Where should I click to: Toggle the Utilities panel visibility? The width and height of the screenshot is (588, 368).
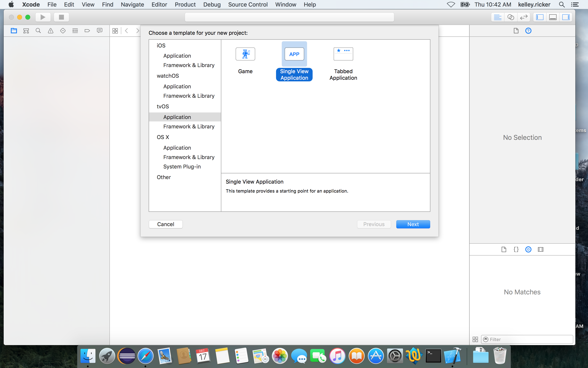(566, 17)
